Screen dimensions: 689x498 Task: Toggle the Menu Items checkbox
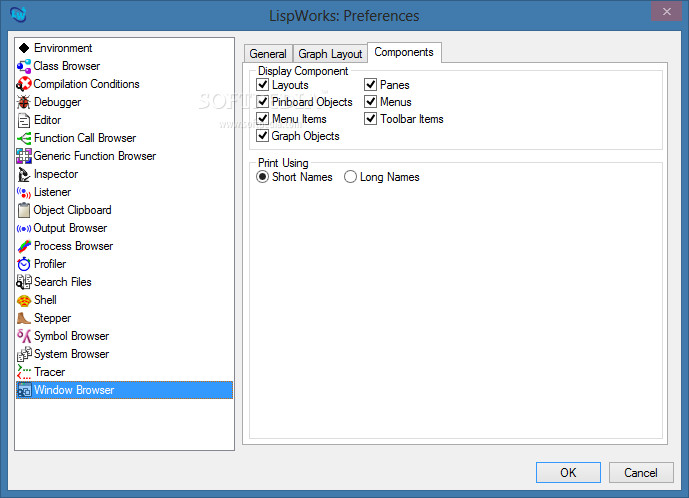(x=263, y=119)
